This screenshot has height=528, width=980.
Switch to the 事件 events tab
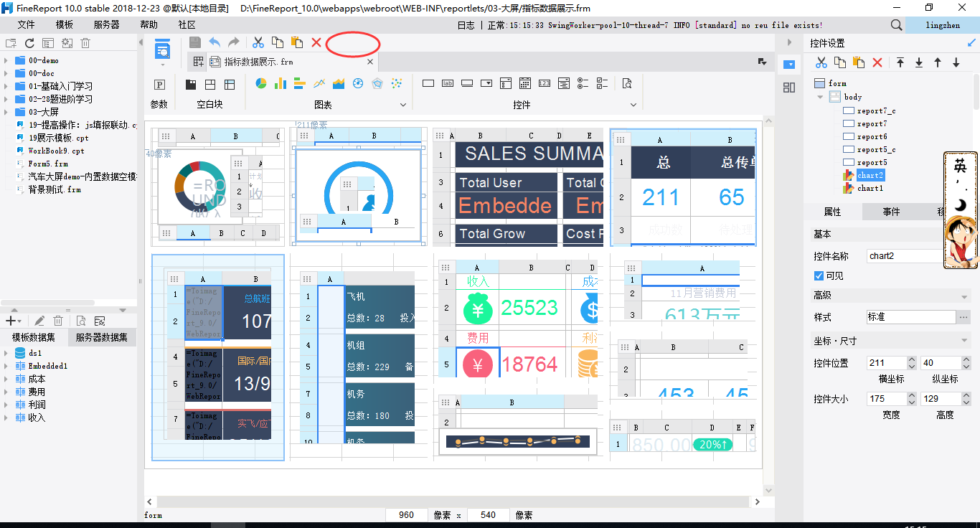pyautogui.click(x=891, y=212)
